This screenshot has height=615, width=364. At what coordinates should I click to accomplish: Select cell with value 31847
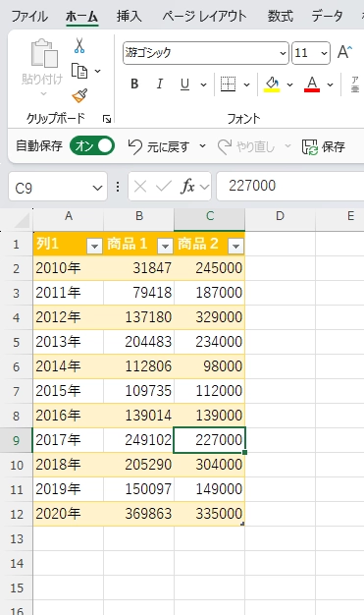138,268
